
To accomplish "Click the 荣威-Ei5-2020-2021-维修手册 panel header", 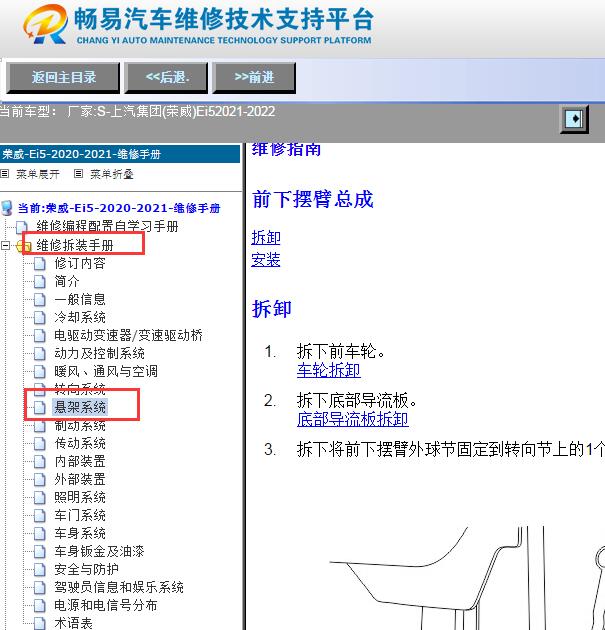I will [120, 154].
